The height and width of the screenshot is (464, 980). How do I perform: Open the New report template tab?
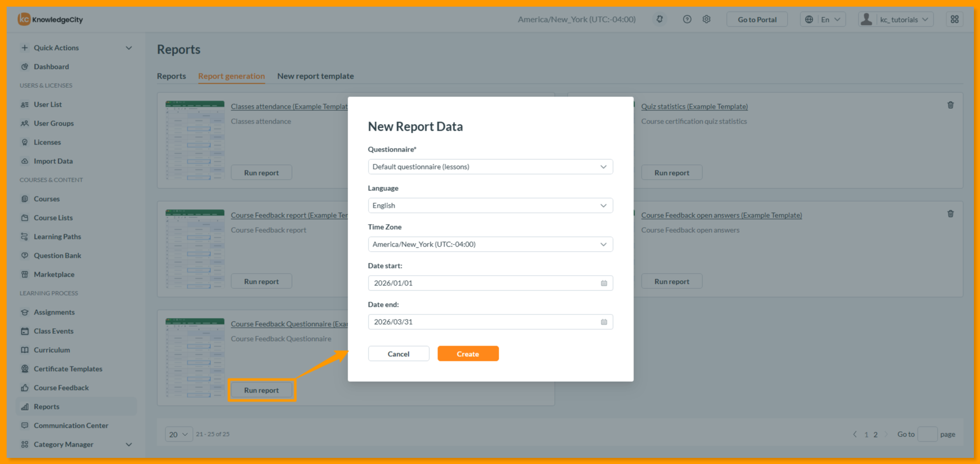(315, 76)
